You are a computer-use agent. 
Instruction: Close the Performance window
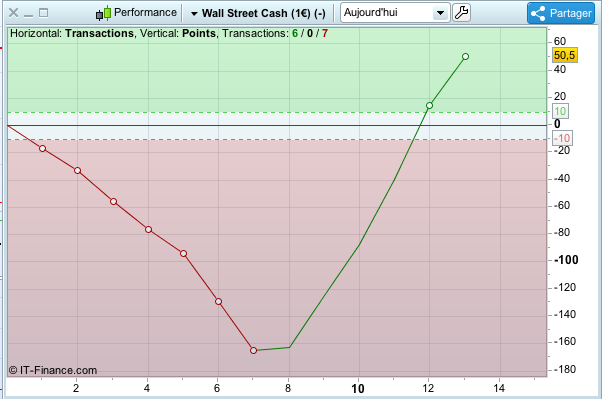(13, 13)
